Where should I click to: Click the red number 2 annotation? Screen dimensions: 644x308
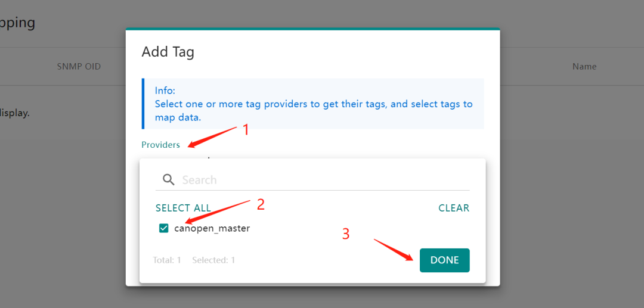point(260,204)
